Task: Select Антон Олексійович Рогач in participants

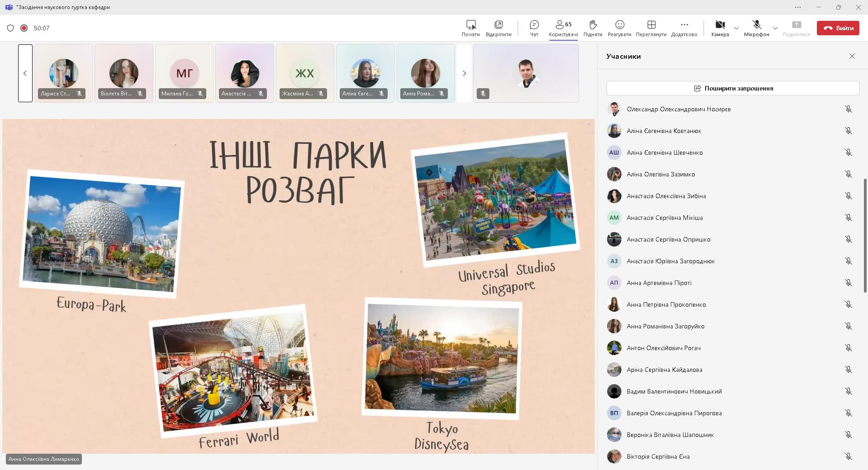Action: click(x=733, y=348)
